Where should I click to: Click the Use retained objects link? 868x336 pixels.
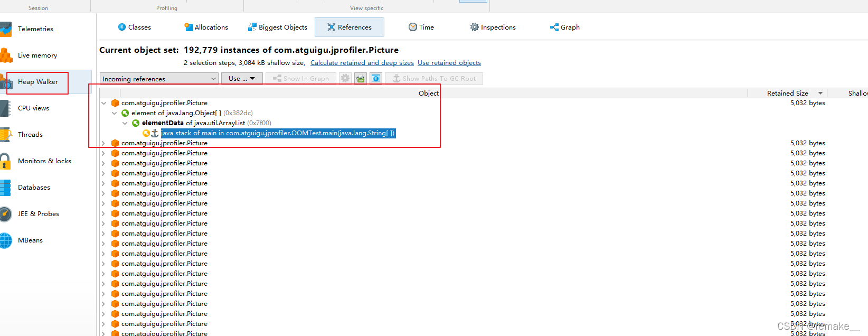click(449, 63)
